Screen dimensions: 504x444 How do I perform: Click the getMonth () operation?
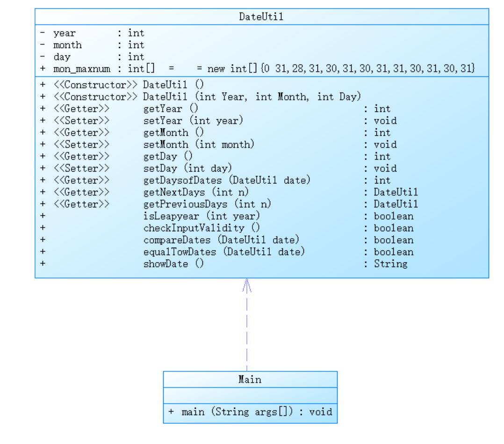(x=215, y=132)
